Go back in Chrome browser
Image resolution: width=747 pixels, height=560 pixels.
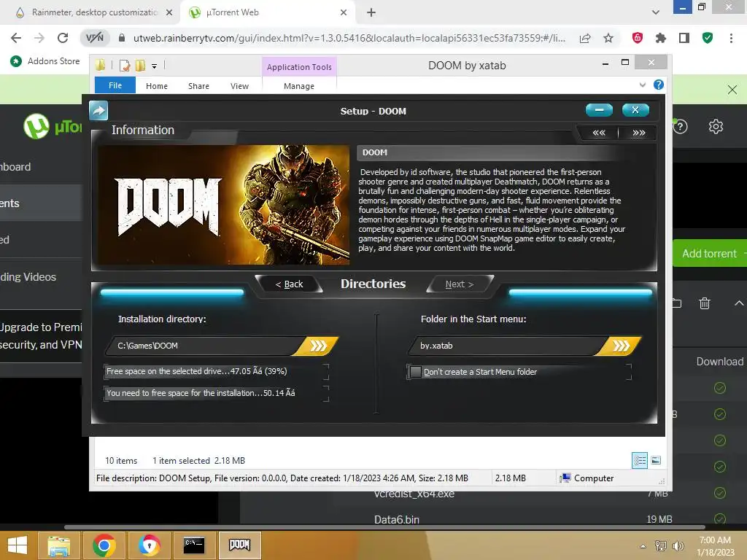point(16,38)
